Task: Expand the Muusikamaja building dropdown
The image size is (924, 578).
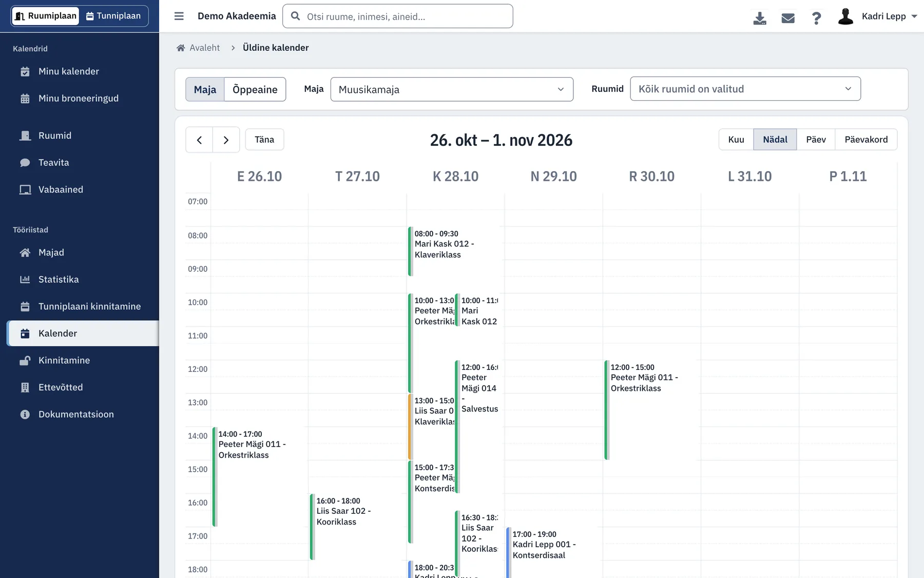Action: tap(452, 89)
